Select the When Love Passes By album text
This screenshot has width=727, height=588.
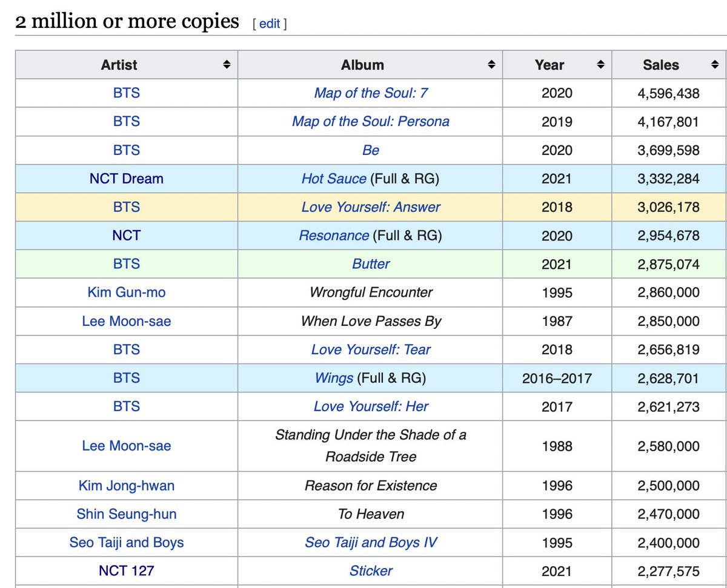pos(371,321)
